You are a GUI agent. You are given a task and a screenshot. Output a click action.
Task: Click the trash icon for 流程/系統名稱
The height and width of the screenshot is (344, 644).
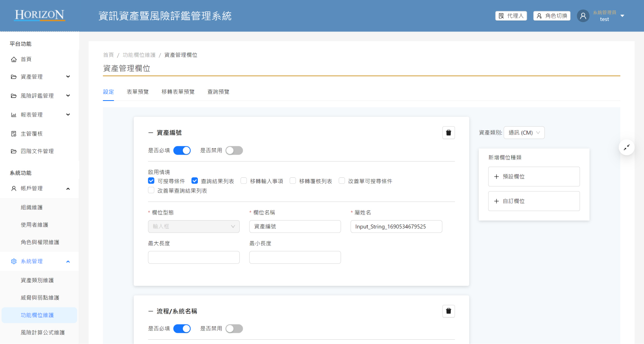click(448, 311)
